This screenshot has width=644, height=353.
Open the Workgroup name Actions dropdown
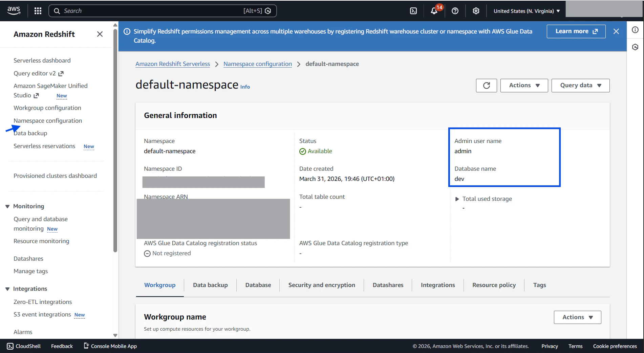click(x=577, y=317)
